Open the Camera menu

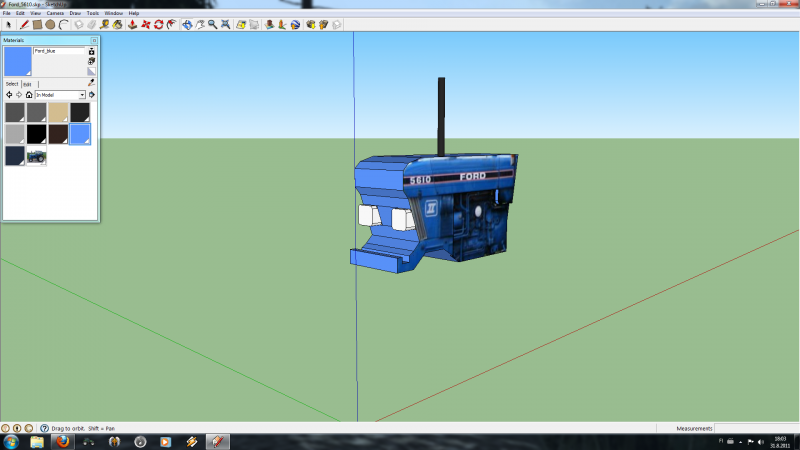pyautogui.click(x=55, y=13)
